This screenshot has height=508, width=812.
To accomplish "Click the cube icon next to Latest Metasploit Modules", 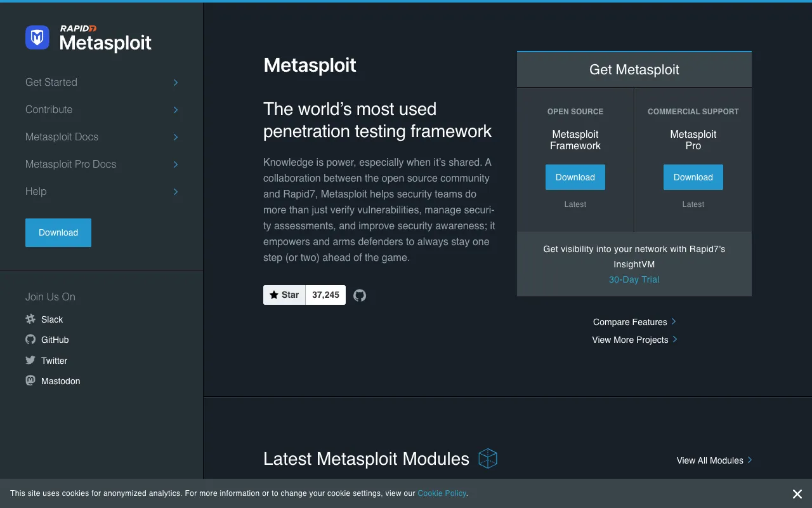I will (x=488, y=458).
